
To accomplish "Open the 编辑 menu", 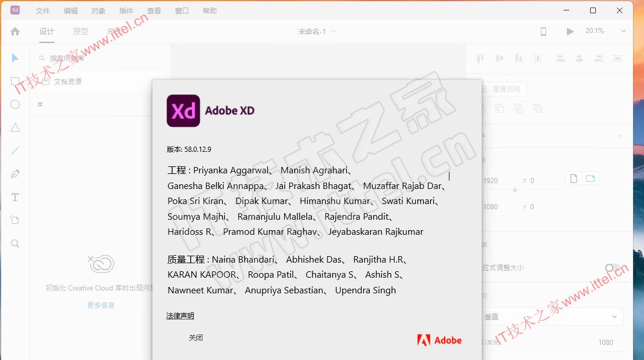I will pos(71,10).
